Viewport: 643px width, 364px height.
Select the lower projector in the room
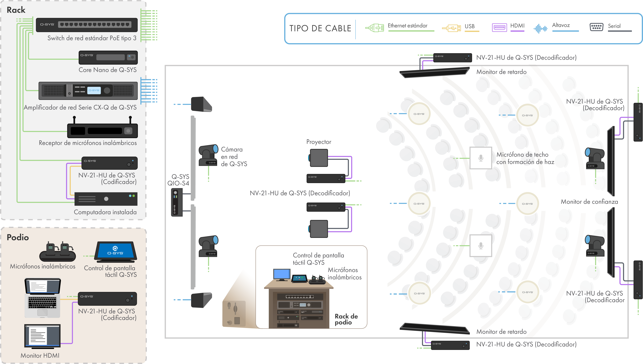318,229
